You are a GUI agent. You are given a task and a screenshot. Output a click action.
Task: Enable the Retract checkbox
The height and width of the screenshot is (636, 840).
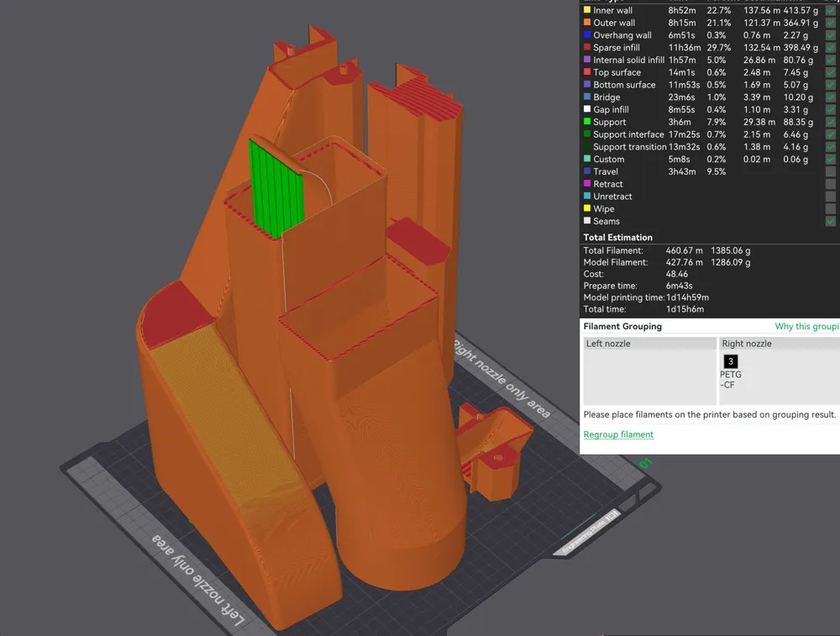point(831,184)
